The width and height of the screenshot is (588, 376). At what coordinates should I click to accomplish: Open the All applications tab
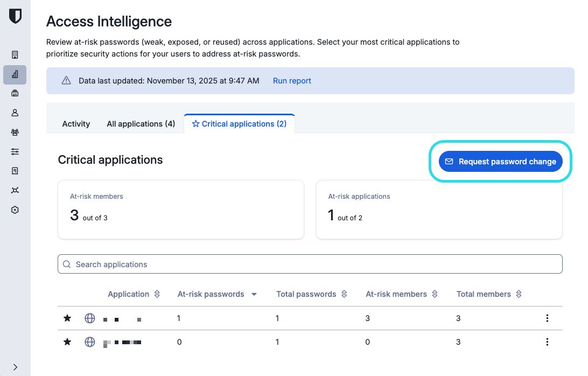tap(141, 123)
